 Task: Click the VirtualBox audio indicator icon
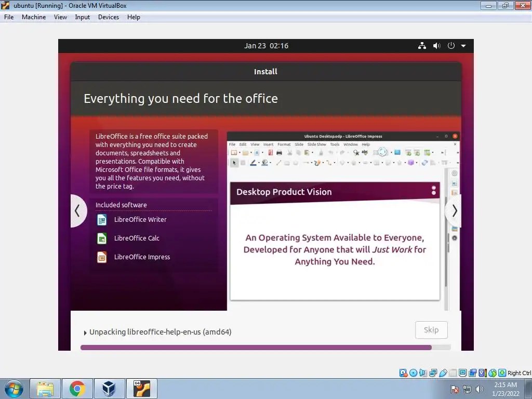[423, 373]
